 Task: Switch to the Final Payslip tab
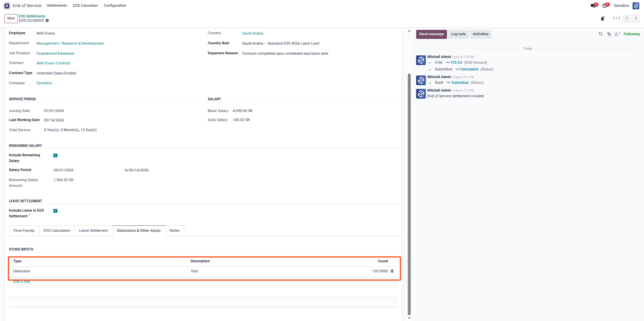point(24,231)
